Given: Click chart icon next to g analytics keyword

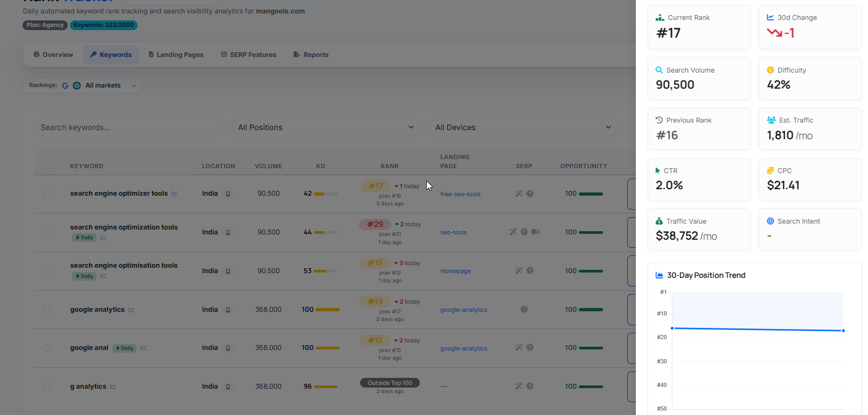Looking at the screenshot, I should (x=113, y=387).
